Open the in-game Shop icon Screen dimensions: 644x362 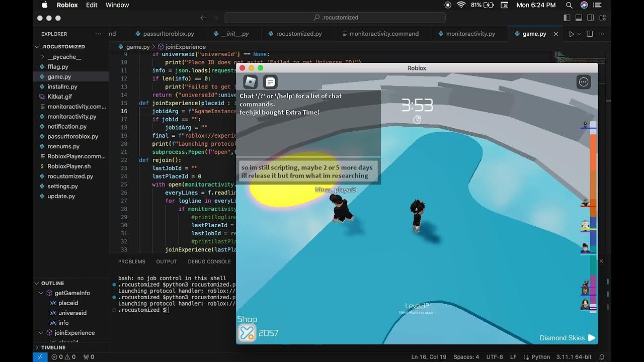coord(247,333)
